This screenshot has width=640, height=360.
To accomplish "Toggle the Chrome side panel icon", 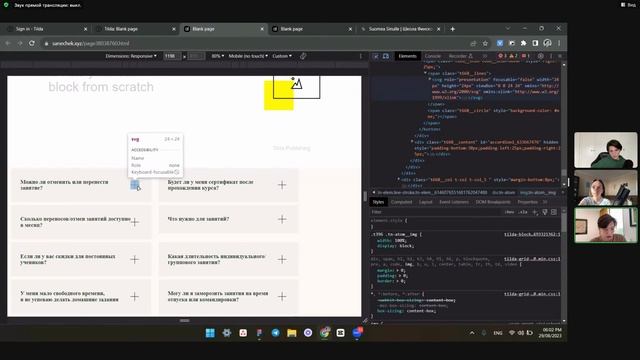I will 536,43.
